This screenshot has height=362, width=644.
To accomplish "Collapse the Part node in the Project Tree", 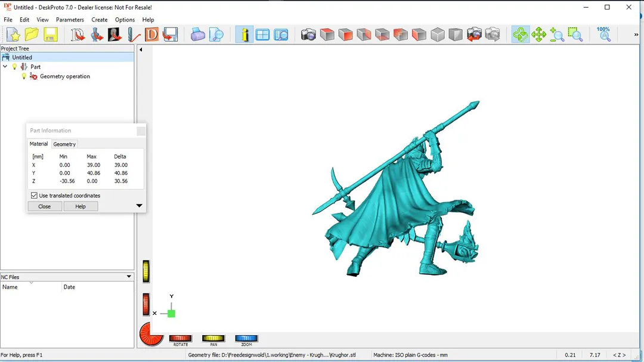I will tap(5, 67).
